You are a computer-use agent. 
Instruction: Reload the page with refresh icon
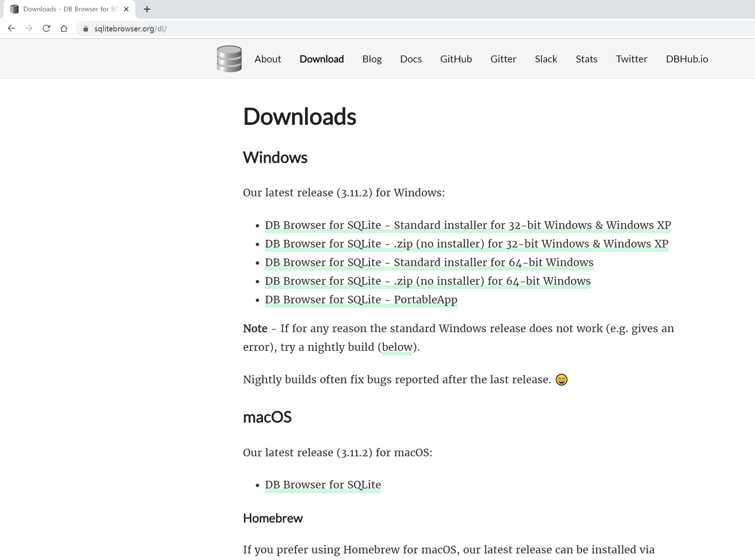46,28
